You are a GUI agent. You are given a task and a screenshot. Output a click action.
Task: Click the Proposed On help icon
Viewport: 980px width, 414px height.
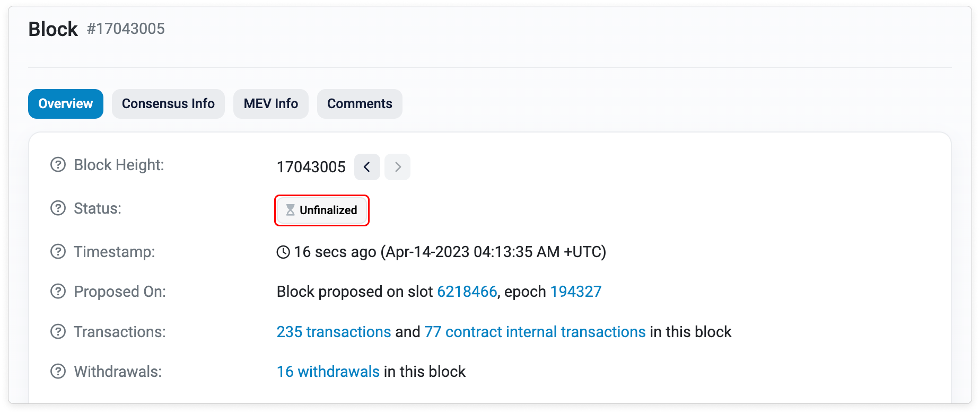click(x=58, y=292)
